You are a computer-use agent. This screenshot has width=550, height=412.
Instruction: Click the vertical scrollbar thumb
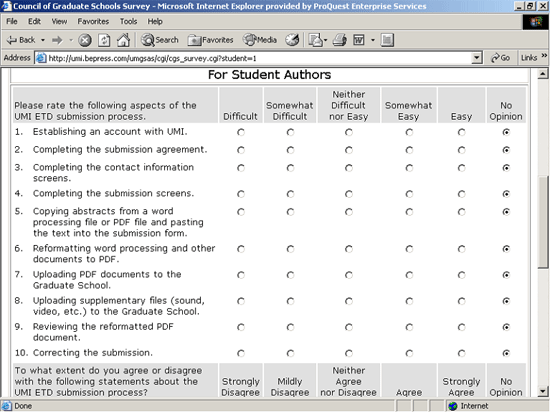[x=543, y=222]
